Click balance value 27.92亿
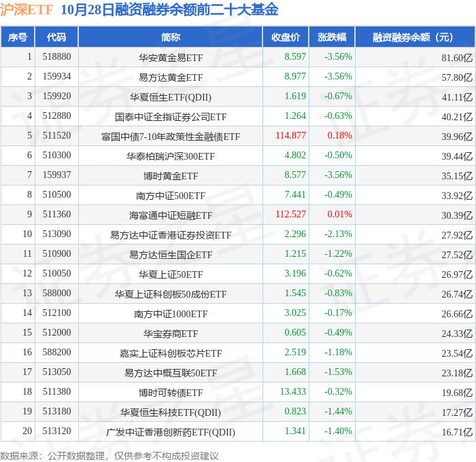The height and width of the screenshot is (462, 476). pos(457,235)
